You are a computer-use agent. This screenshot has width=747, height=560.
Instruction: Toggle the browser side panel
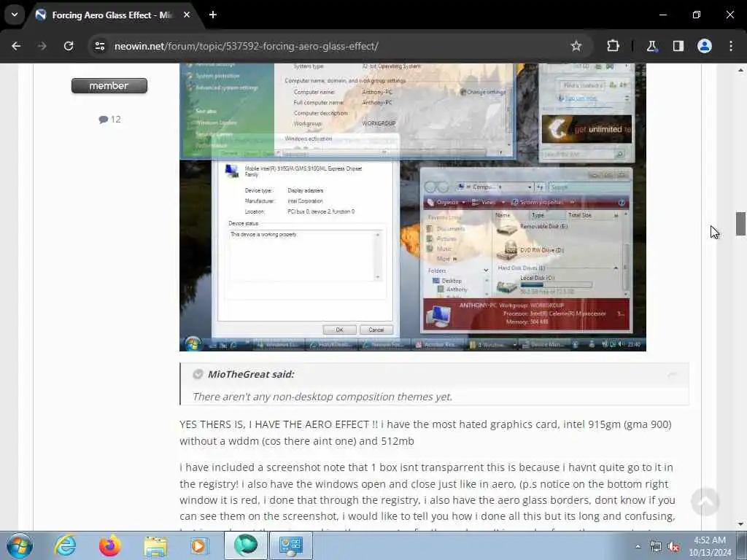[x=678, y=46]
